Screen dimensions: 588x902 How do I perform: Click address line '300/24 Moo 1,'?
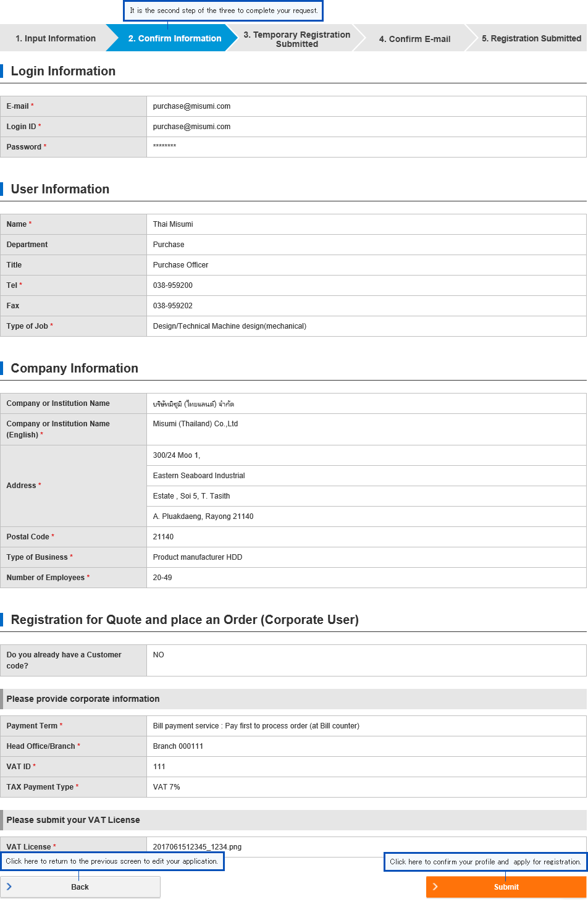[x=177, y=455]
